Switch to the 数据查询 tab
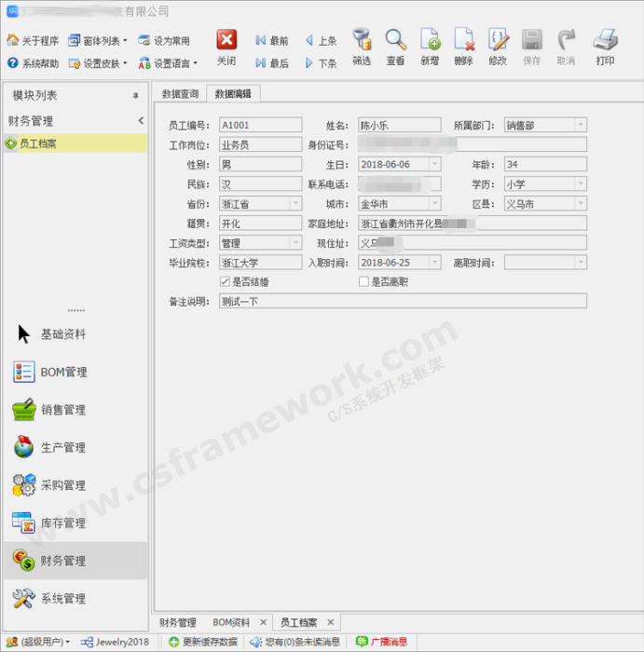 coord(180,93)
